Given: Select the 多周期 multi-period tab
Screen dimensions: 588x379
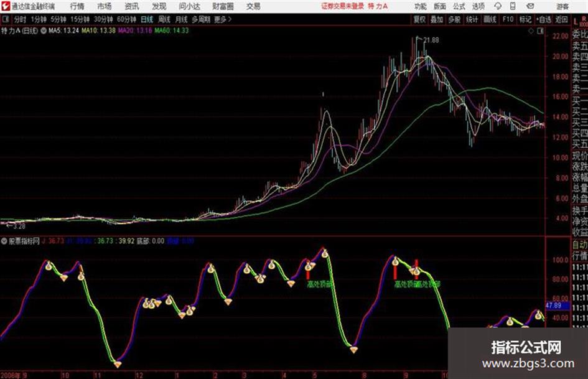Looking at the screenshot, I should (x=201, y=19).
